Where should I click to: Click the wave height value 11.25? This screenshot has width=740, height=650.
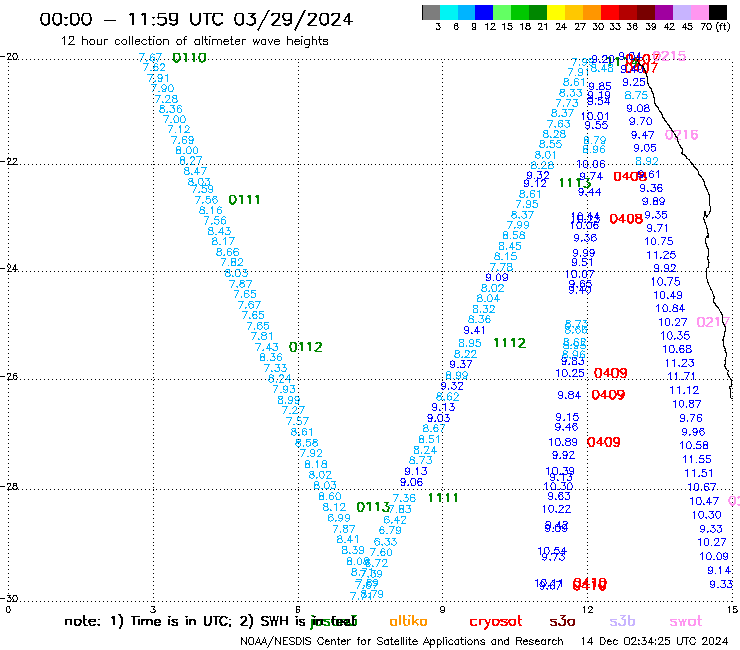(x=661, y=255)
